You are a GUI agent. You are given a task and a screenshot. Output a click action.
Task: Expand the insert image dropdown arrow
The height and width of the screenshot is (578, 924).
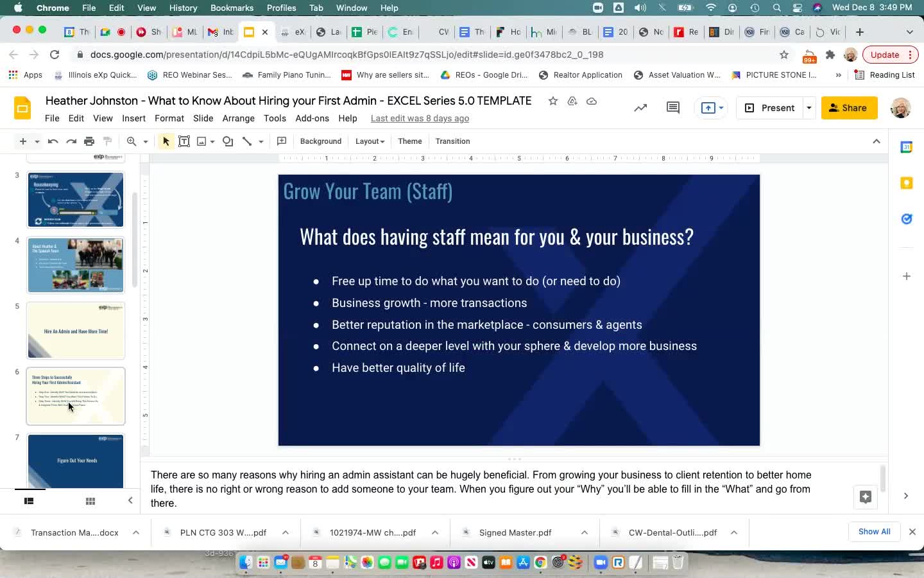click(x=212, y=141)
